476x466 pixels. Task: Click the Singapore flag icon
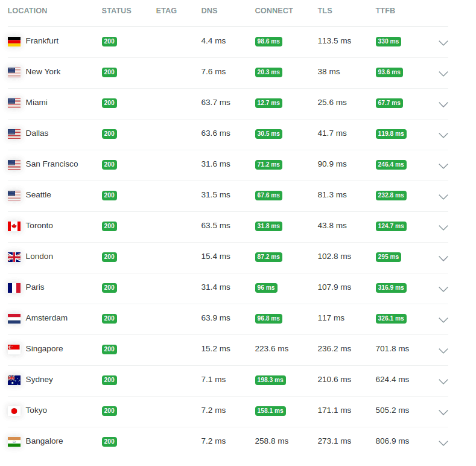[14, 349]
